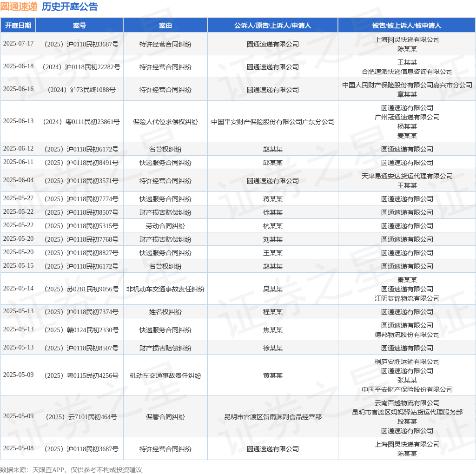The height and width of the screenshot is (474, 476).
Task: Select the date 2025-06-12
Action: (x=18, y=148)
